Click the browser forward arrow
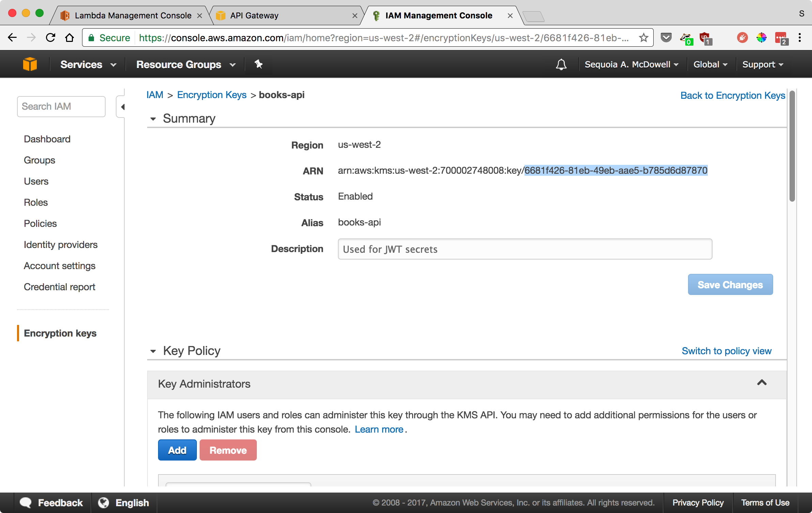The height and width of the screenshot is (513, 812). pyautogui.click(x=31, y=37)
